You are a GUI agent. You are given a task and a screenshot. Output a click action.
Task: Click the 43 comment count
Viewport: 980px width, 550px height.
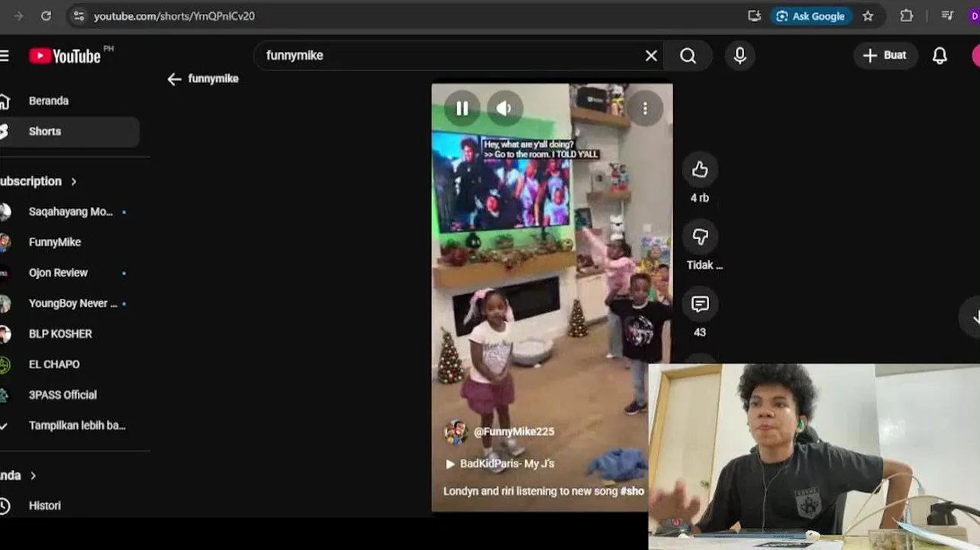pos(700,332)
